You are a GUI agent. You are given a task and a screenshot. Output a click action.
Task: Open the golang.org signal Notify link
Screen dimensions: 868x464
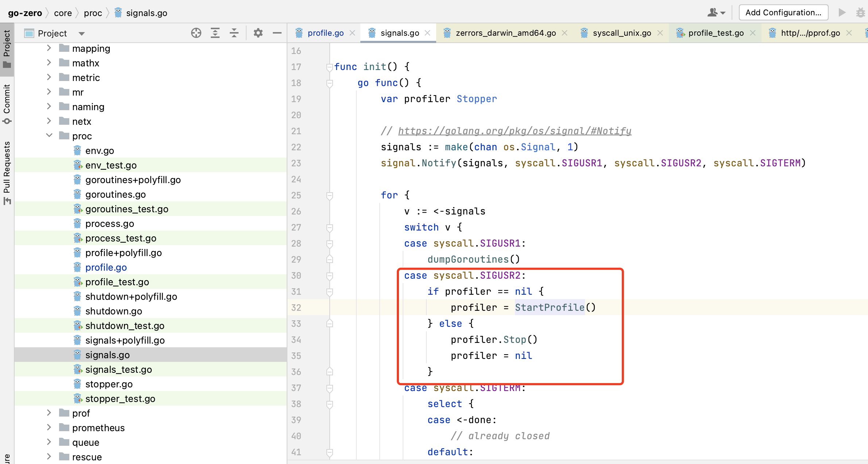coord(515,131)
